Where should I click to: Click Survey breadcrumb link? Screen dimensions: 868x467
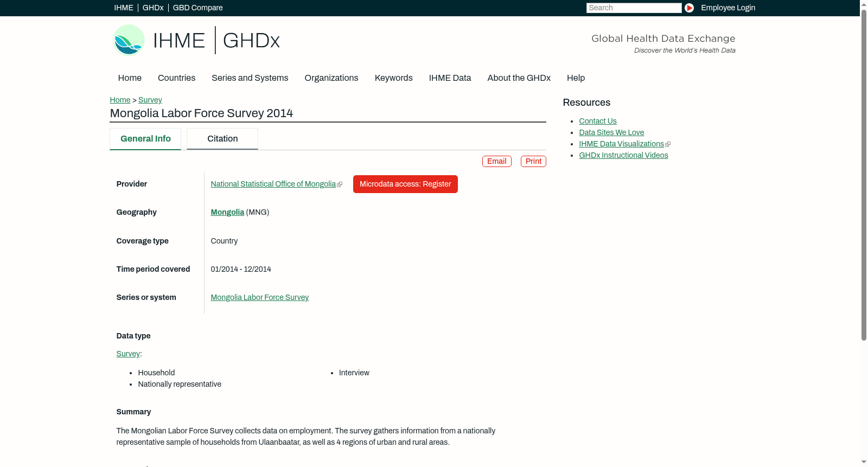(150, 100)
